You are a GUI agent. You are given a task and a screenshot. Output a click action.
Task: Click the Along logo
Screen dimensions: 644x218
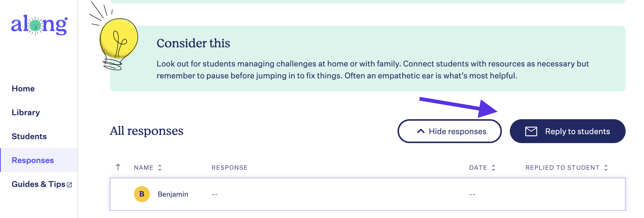coord(39,25)
